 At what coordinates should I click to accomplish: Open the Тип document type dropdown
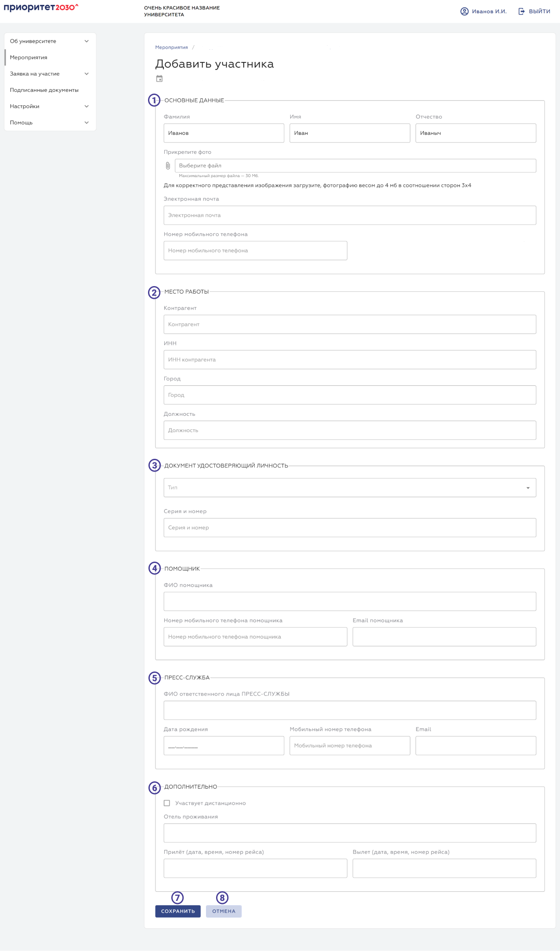point(350,488)
